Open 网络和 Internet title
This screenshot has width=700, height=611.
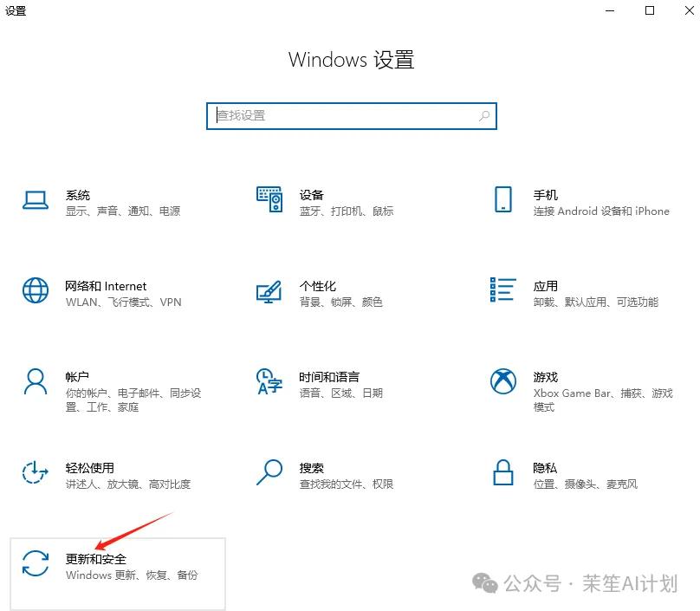pos(106,286)
